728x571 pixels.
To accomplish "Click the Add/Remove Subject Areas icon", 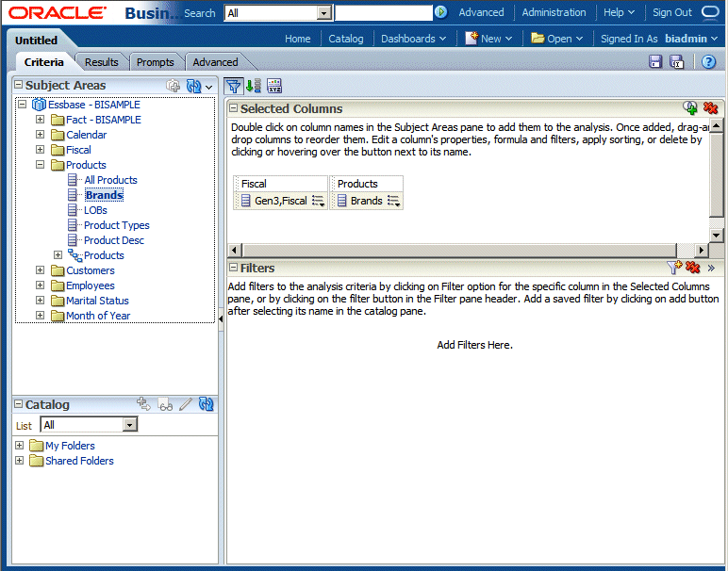I will point(173,86).
